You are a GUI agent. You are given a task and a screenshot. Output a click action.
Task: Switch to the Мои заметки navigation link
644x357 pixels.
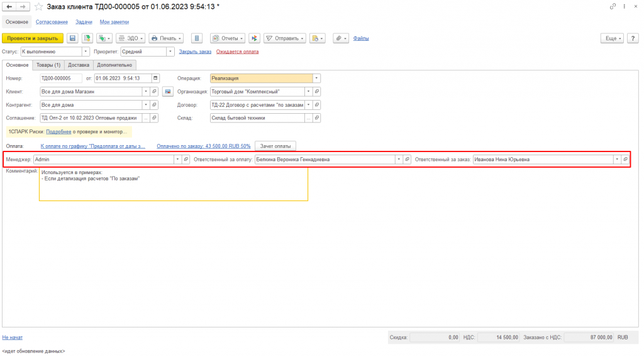pyautogui.click(x=114, y=22)
